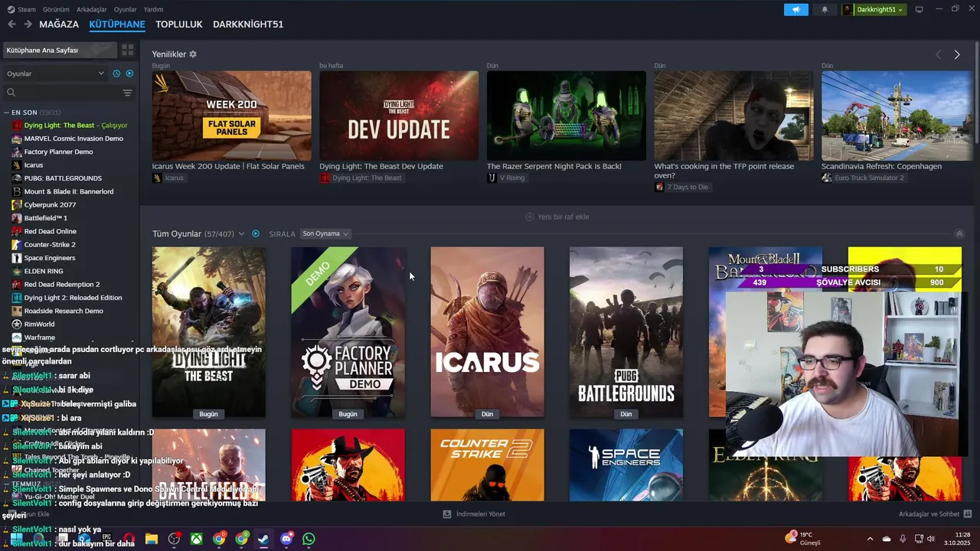Select the Counter-Strike 2 icon in the sidebar

point(17,245)
